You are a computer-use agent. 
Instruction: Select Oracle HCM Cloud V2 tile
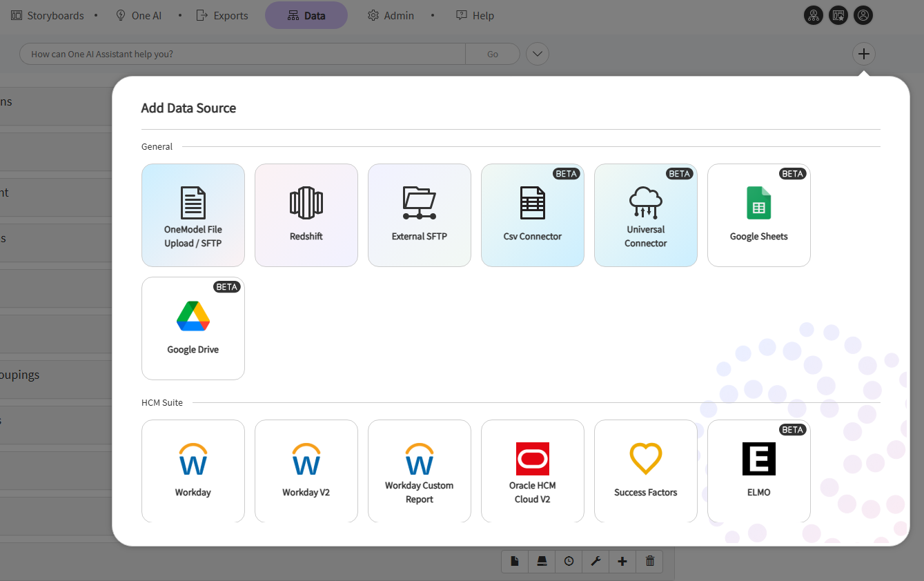[532, 471]
